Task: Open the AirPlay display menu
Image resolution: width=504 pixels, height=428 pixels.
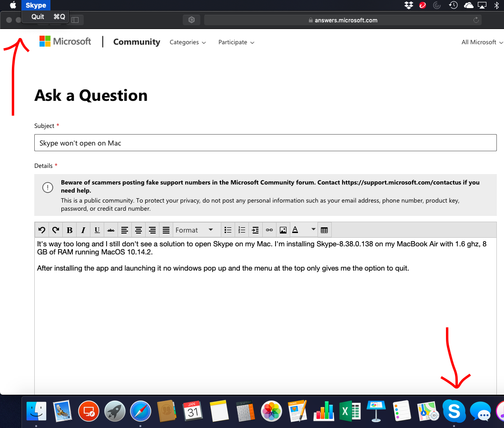Action: click(x=482, y=5)
